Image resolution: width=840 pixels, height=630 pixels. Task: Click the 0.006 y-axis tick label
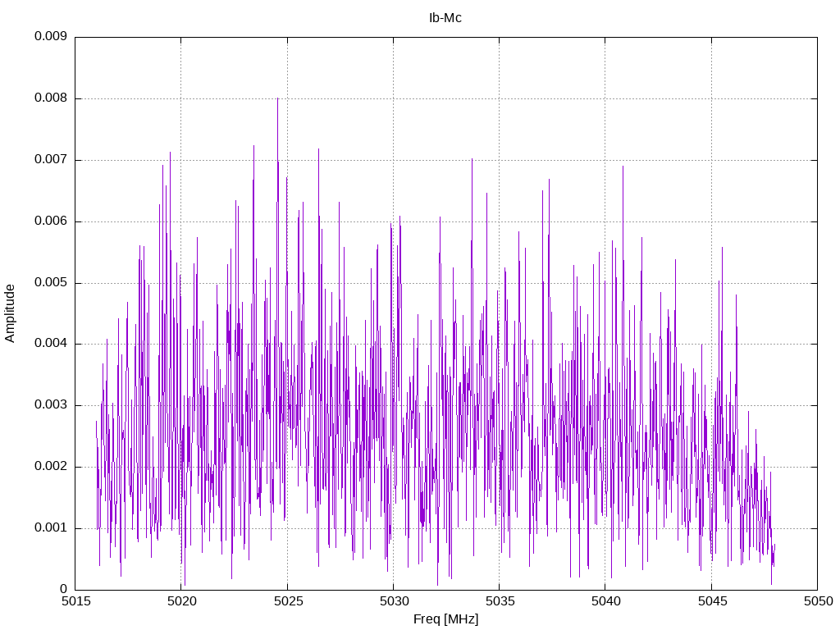tap(51, 221)
